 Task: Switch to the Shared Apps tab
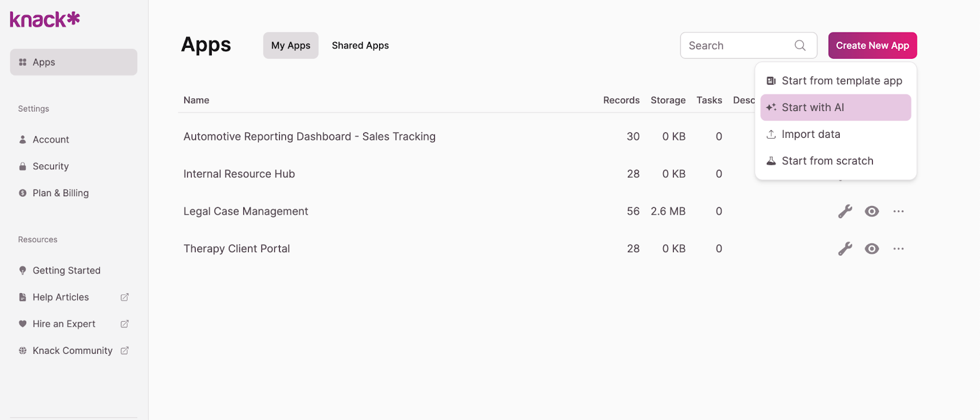360,45
